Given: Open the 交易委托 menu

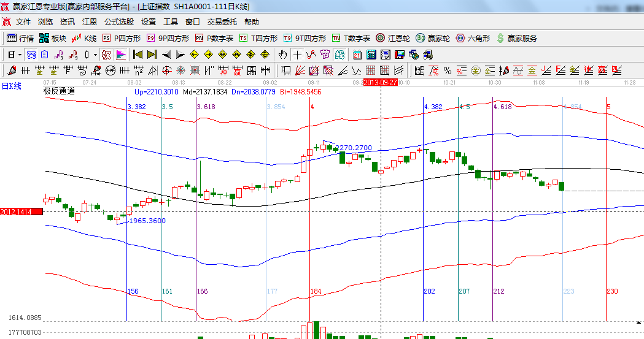Looking at the screenshot, I should pos(222,21).
